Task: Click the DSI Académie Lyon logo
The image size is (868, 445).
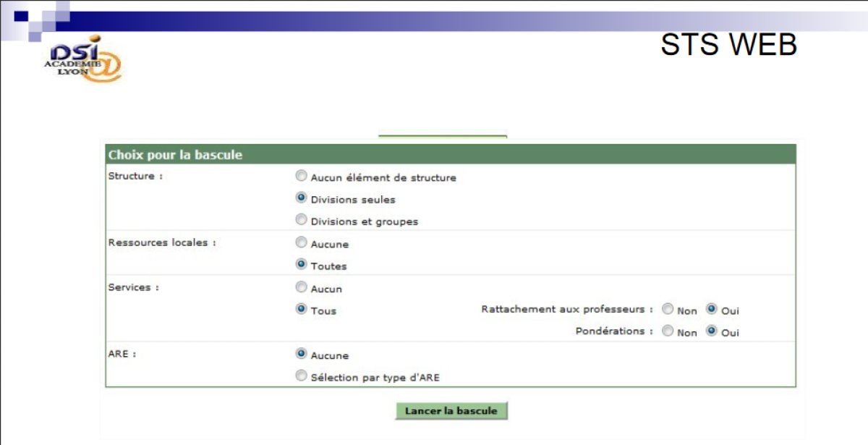Action: pos(82,60)
